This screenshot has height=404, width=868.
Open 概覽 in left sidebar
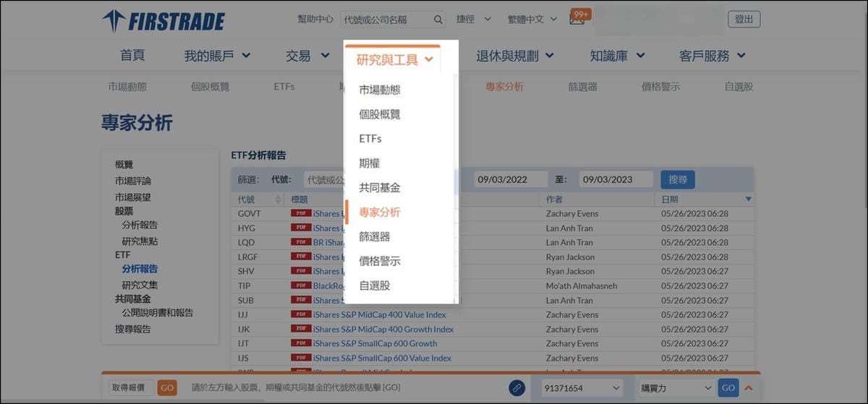[124, 165]
